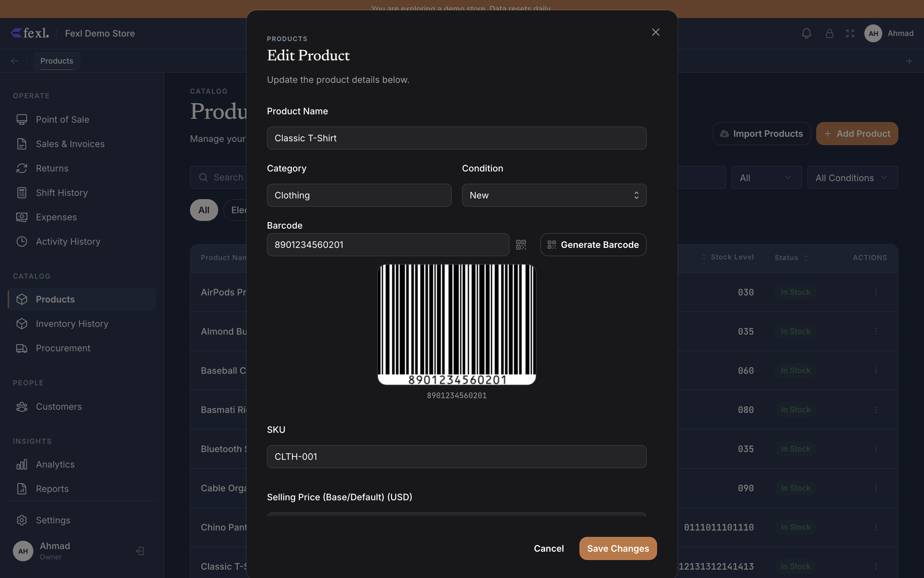Click Add Product button
Screen dimensions: 924x578
857,133
